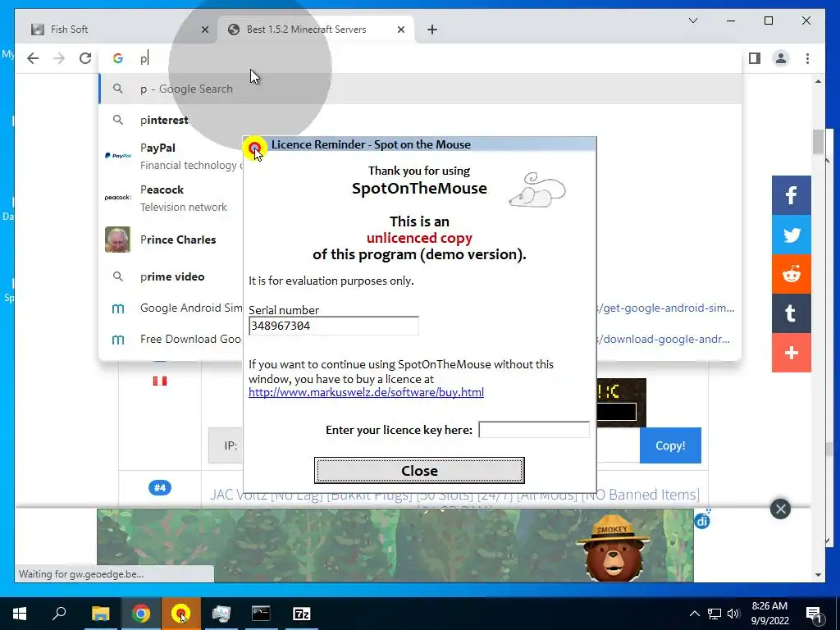
Task: Click Prince Charles photo thumbnail
Action: (x=117, y=240)
